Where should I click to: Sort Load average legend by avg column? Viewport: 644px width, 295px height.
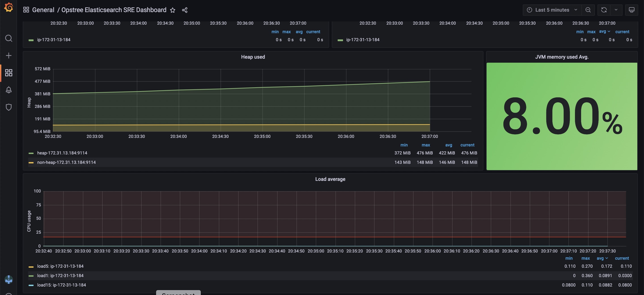tap(600, 258)
